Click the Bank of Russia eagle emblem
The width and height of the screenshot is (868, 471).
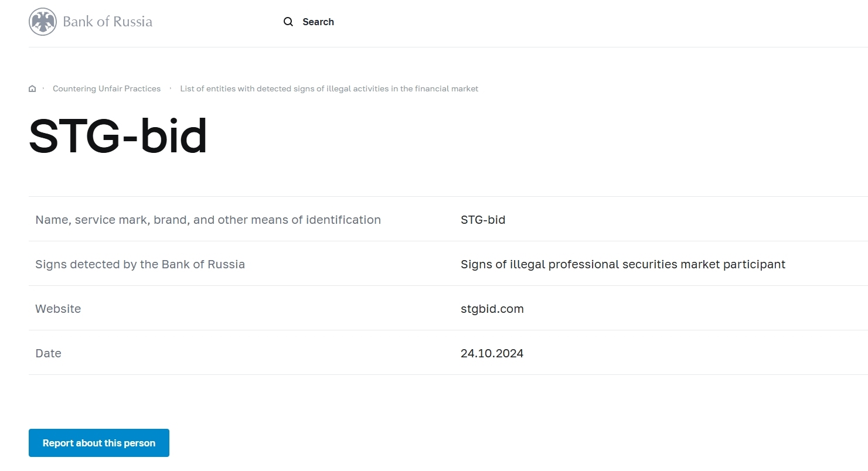[x=43, y=22]
